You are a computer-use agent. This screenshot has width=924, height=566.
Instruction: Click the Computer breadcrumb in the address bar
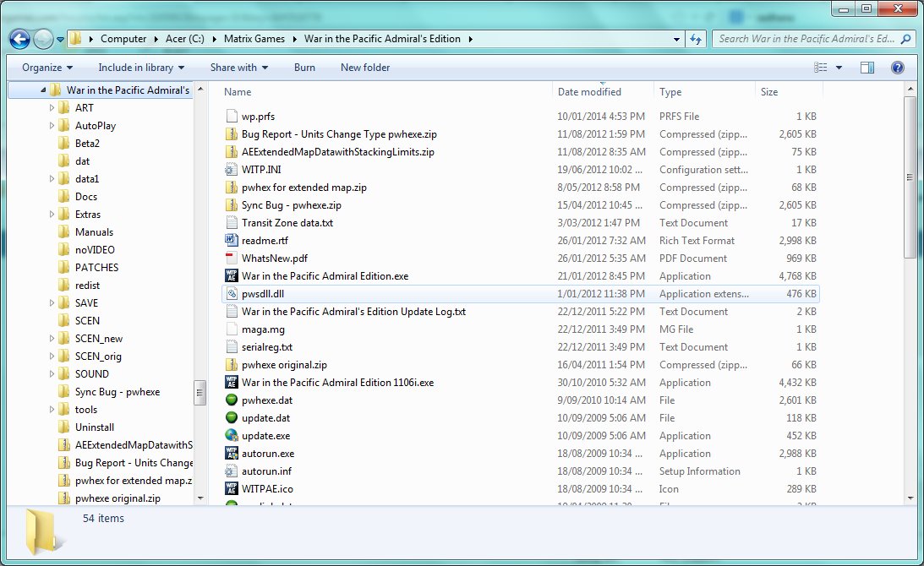coord(123,39)
